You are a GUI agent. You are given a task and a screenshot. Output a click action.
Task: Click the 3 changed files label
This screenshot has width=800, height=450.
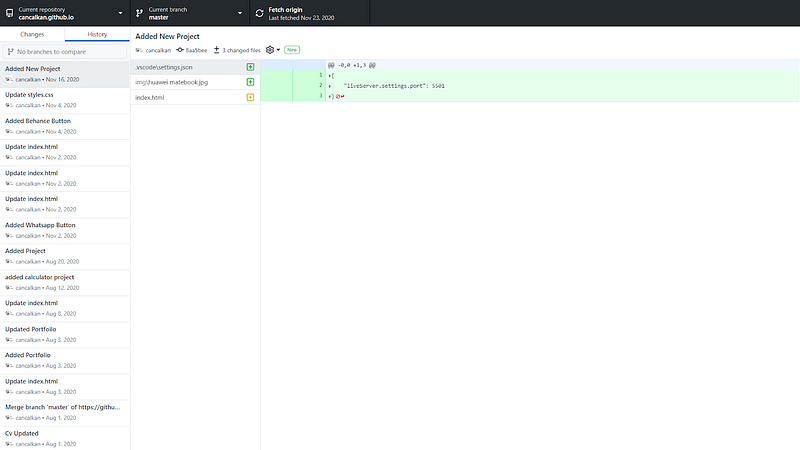(x=241, y=51)
